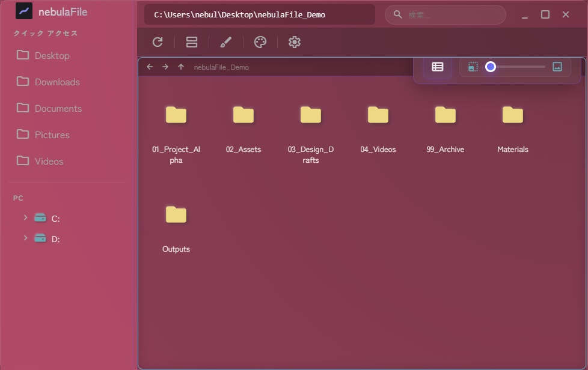Click the 02_Assets folder name
588x370 pixels.
(x=243, y=150)
